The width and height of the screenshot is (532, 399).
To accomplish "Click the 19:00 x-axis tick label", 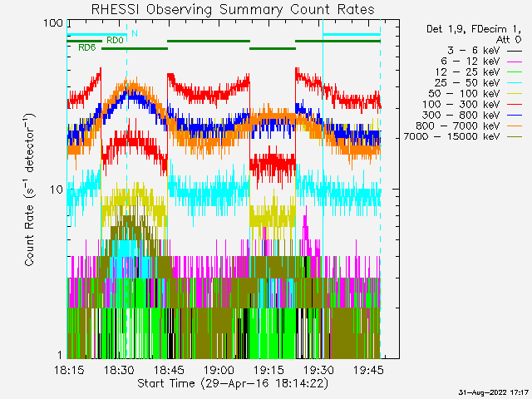I will pyautogui.click(x=219, y=370).
